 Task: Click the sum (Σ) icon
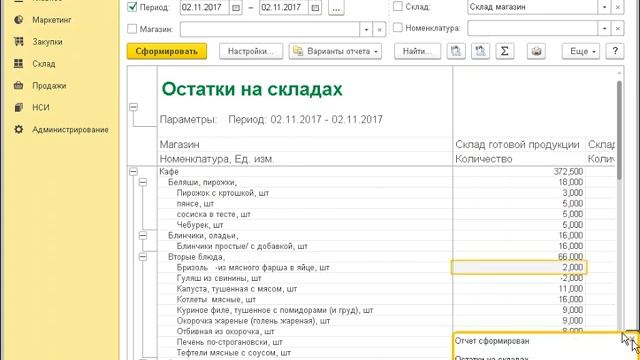click(504, 51)
